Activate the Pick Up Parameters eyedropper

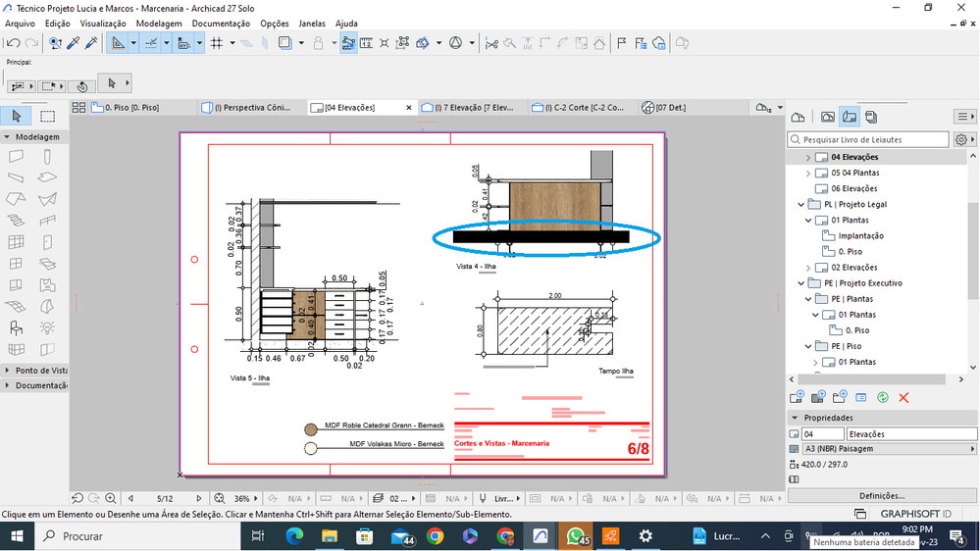[x=74, y=43]
